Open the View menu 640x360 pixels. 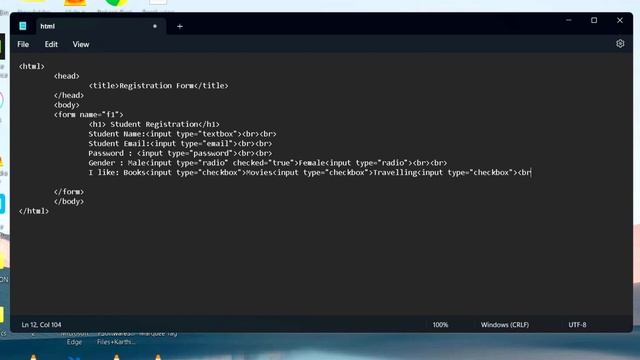[81, 44]
